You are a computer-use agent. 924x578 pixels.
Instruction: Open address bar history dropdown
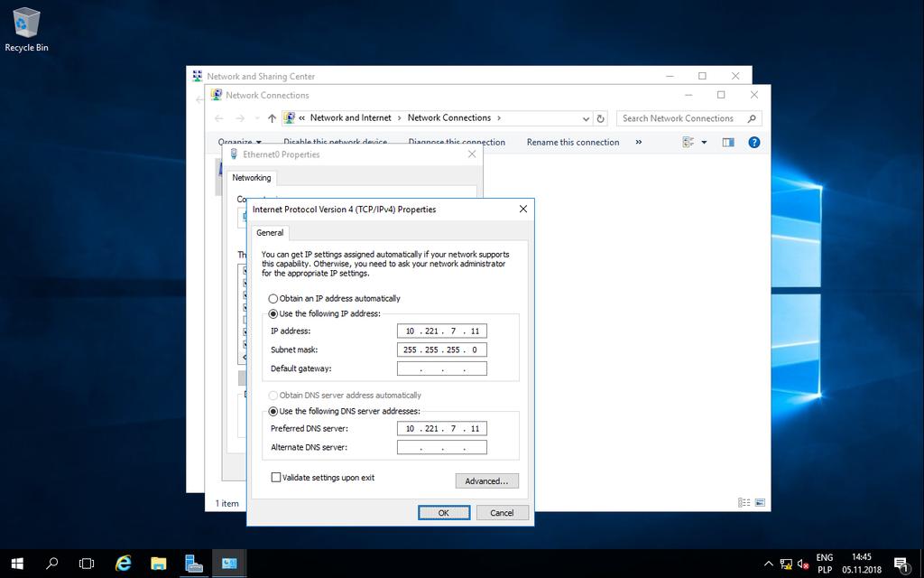[x=586, y=118]
